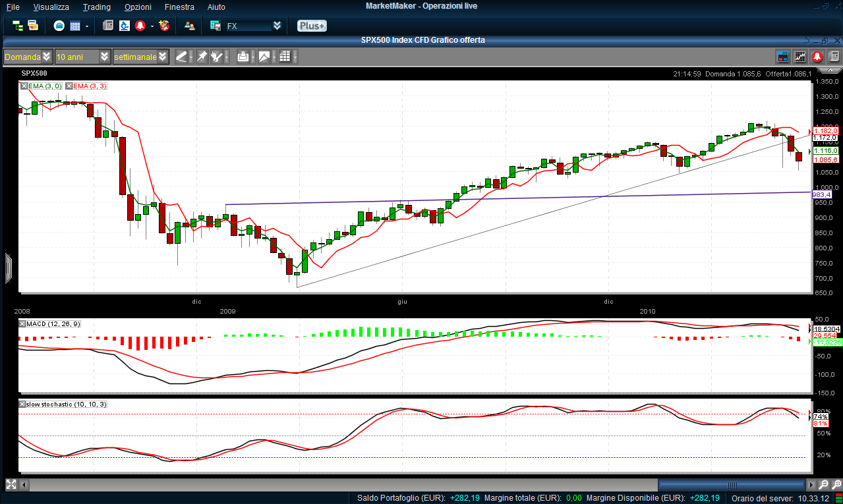Open the Domanda price type dropdown
This screenshot has height=504, width=843.
click(x=28, y=57)
